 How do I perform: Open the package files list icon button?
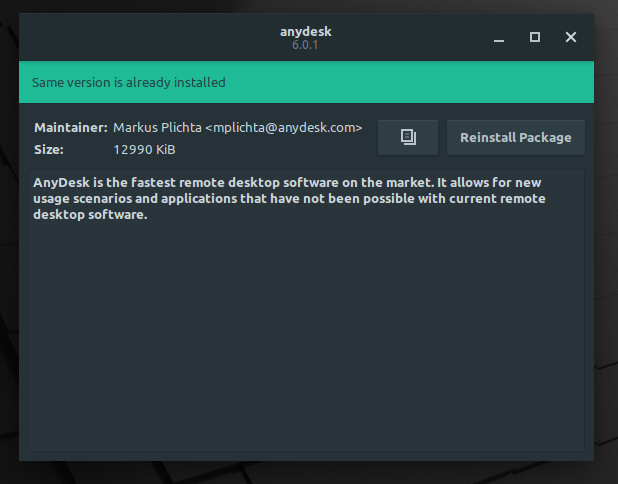coord(408,137)
